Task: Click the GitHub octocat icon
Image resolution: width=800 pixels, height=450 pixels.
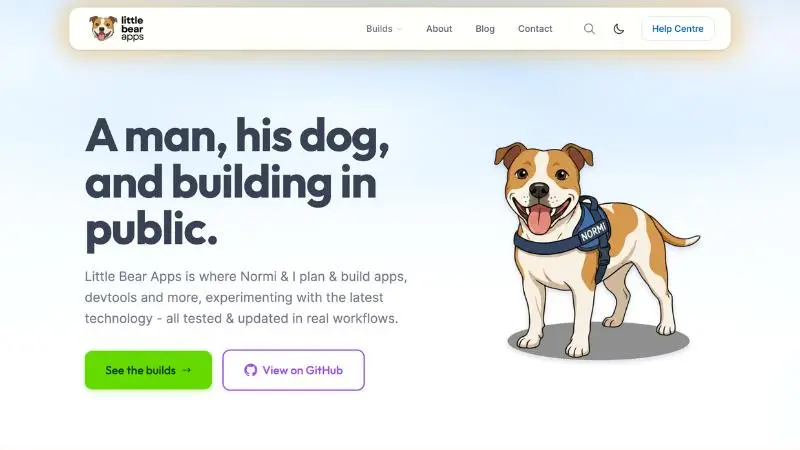Action: pyautogui.click(x=251, y=370)
